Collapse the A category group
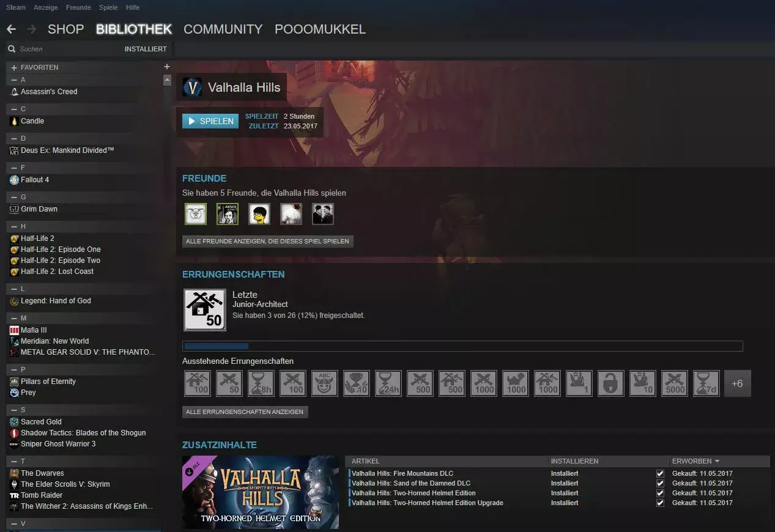The width and height of the screenshot is (775, 532). (x=14, y=79)
